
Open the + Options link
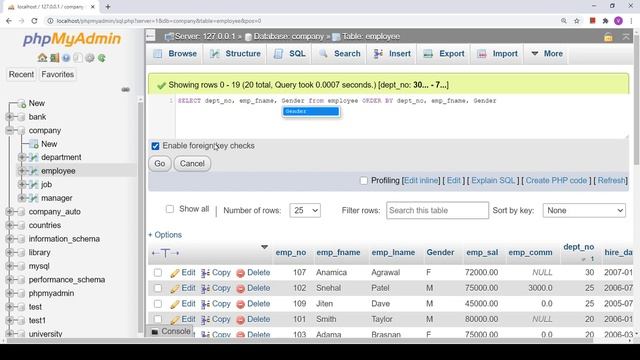click(165, 235)
